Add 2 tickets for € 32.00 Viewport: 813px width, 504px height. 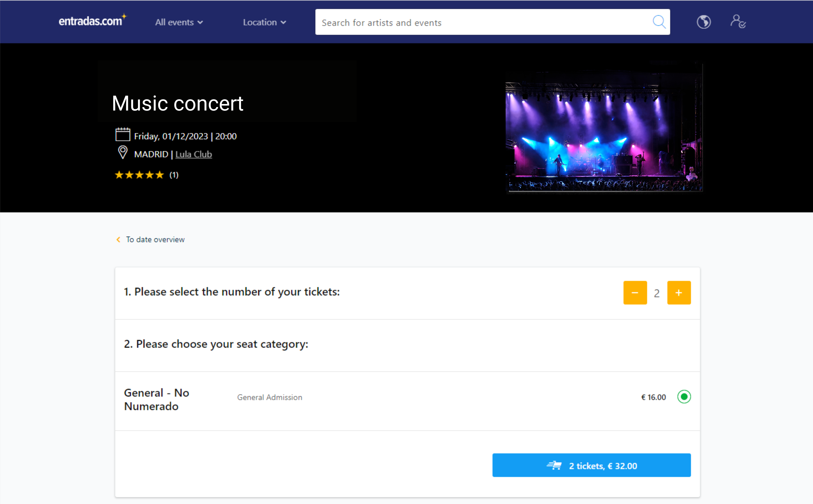(591, 465)
